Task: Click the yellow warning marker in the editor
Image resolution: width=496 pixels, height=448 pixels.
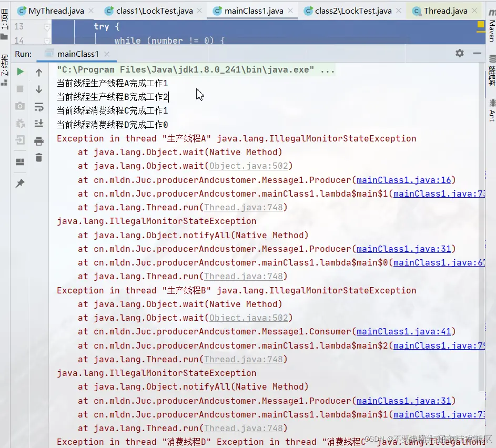Action: click(481, 24)
